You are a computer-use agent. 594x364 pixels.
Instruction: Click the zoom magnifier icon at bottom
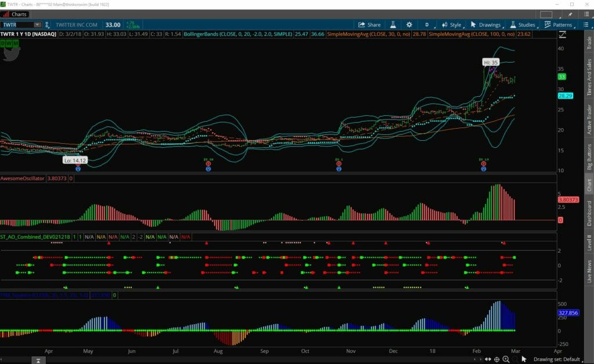coord(506,359)
